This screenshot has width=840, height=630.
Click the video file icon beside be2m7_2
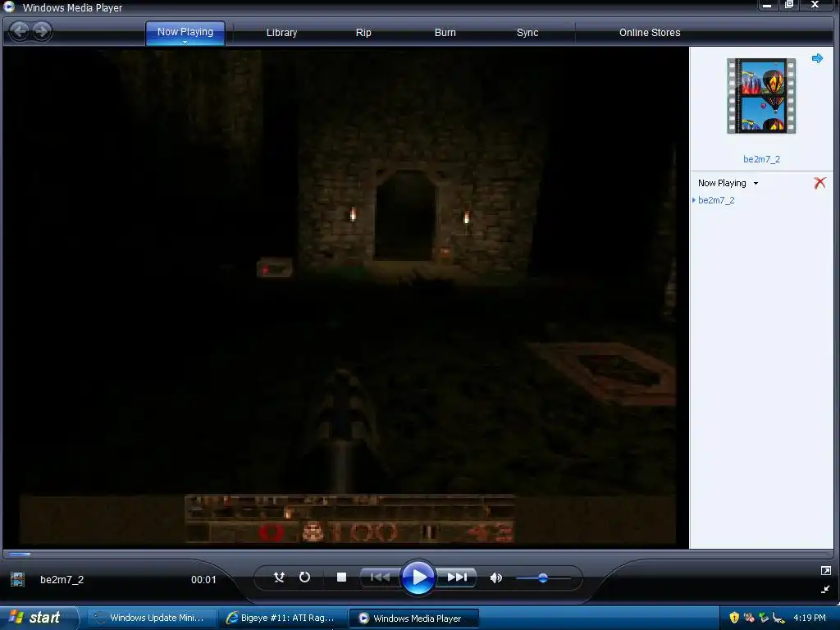(x=18, y=579)
